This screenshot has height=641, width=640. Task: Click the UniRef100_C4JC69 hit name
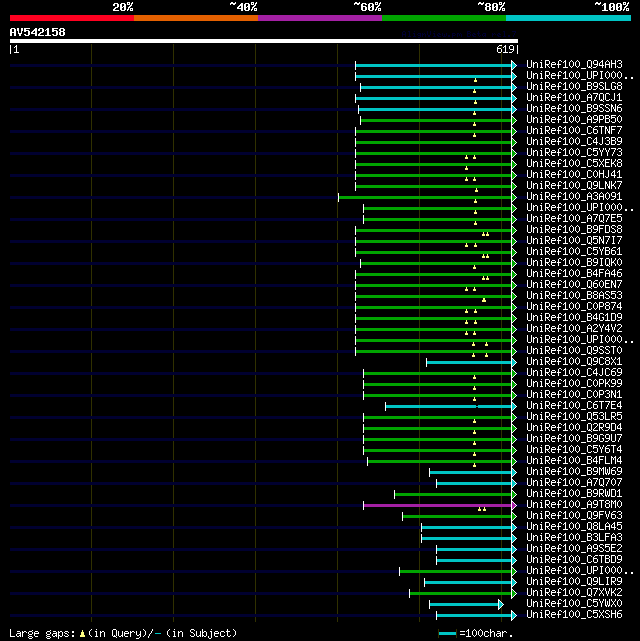[574, 373]
